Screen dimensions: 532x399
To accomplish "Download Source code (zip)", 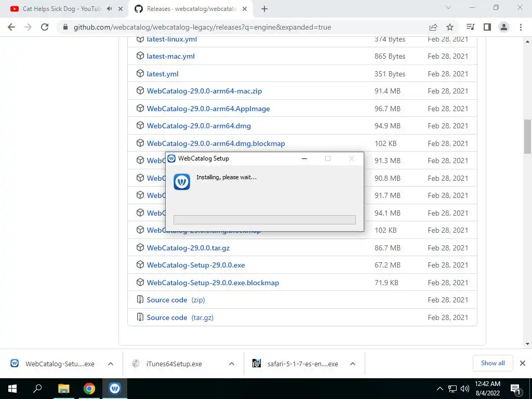I will pyautogui.click(x=176, y=300).
